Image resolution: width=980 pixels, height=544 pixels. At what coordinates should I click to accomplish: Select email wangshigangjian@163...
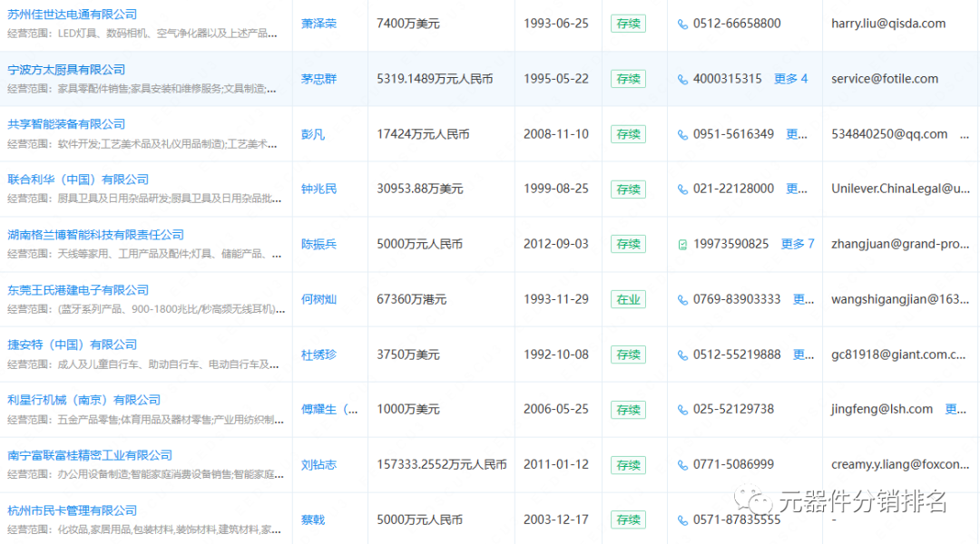pos(900,299)
